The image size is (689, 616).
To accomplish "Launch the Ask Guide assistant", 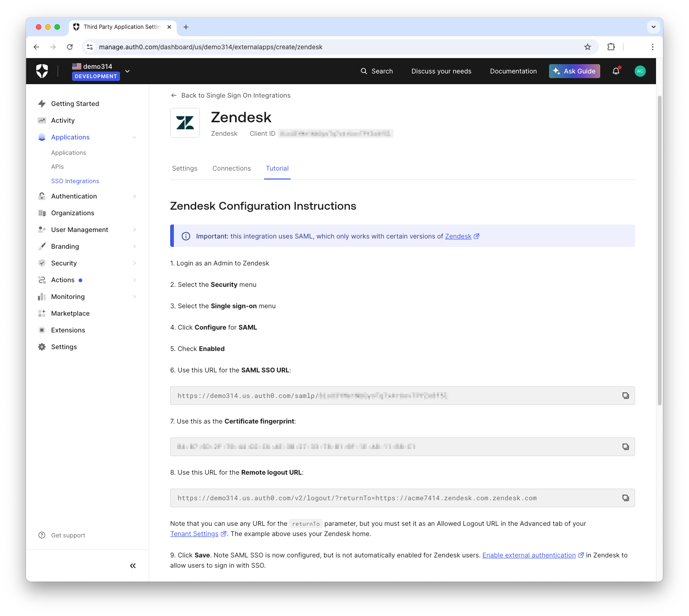I will [574, 71].
